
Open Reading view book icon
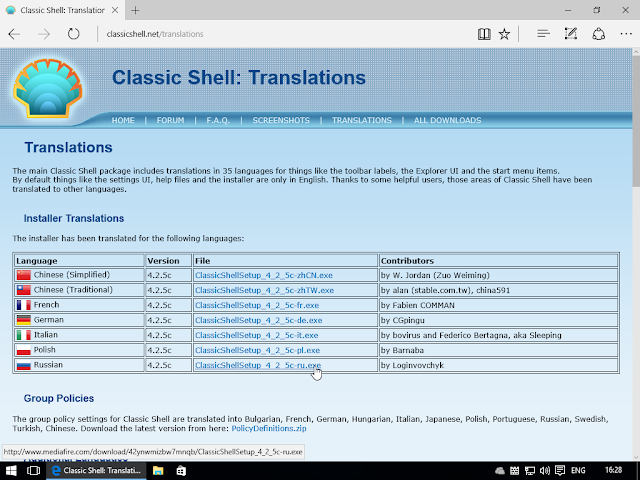click(x=484, y=34)
